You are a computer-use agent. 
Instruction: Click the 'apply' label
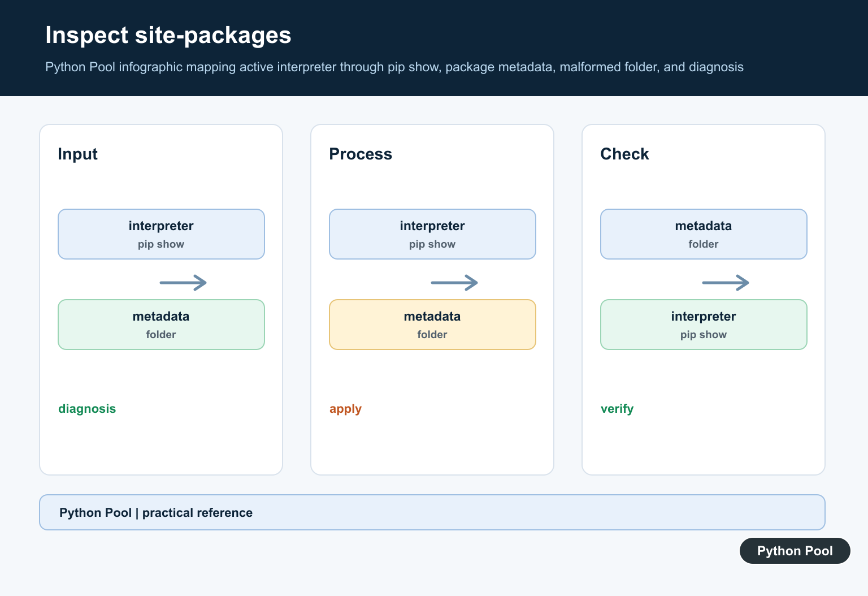pyautogui.click(x=345, y=409)
